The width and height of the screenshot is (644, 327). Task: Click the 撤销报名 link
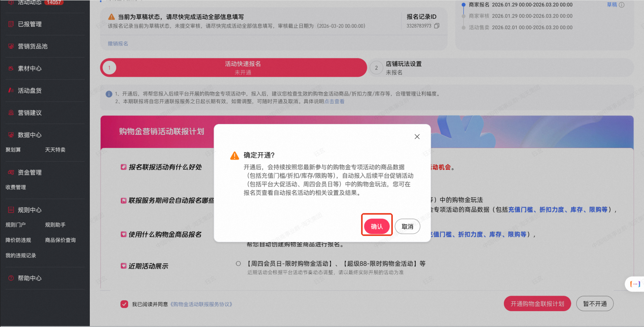[x=118, y=43]
